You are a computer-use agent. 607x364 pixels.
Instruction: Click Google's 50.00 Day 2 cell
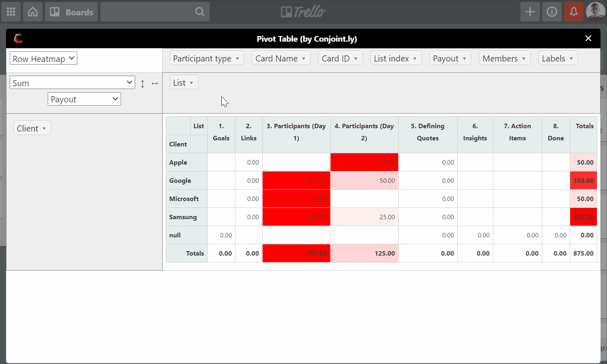pyautogui.click(x=364, y=180)
